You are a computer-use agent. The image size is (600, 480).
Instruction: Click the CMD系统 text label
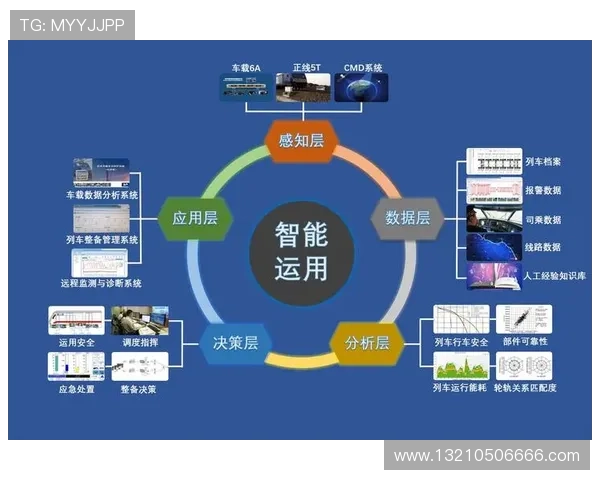coord(363,68)
